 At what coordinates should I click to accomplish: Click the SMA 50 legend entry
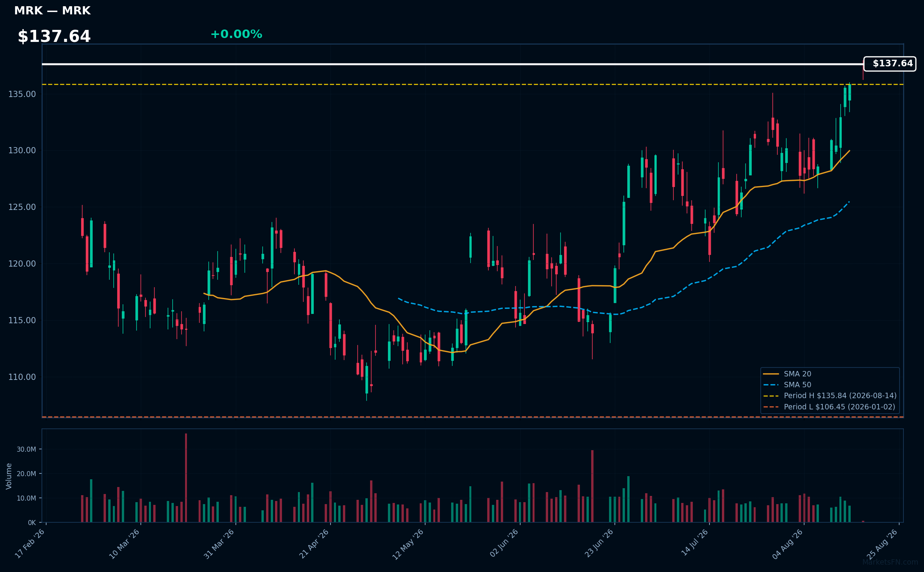point(787,385)
